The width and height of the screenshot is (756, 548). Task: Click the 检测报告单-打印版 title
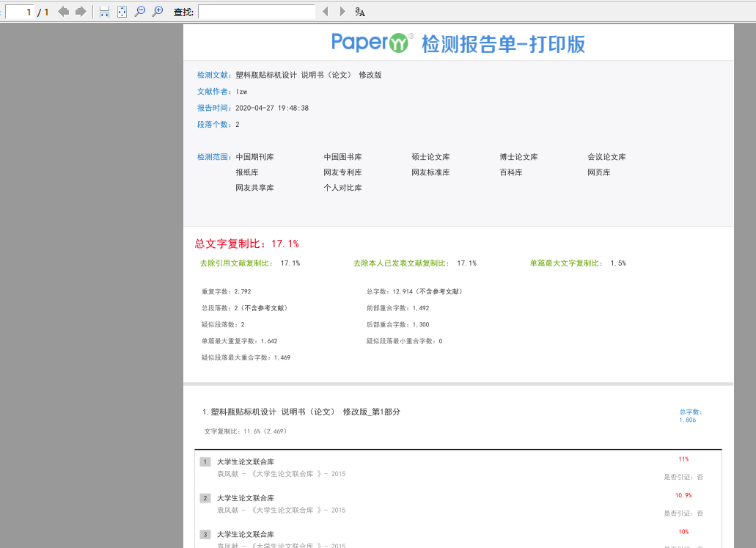pyautogui.click(x=503, y=44)
